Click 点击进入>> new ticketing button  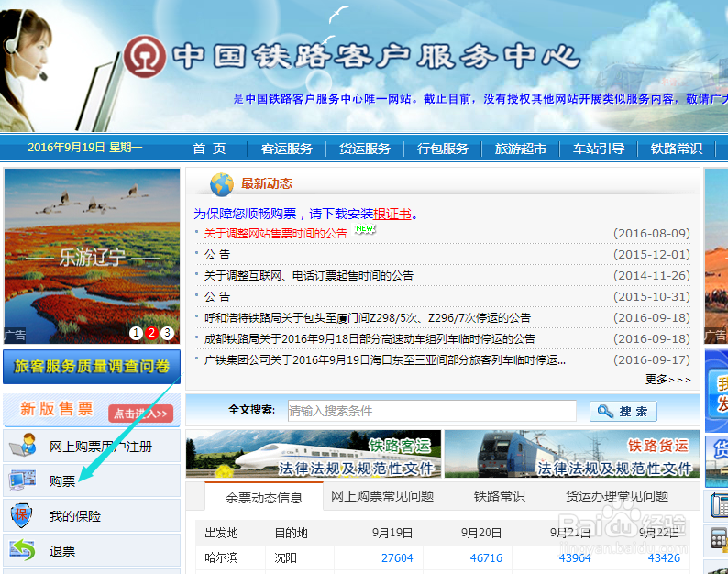click(x=140, y=414)
